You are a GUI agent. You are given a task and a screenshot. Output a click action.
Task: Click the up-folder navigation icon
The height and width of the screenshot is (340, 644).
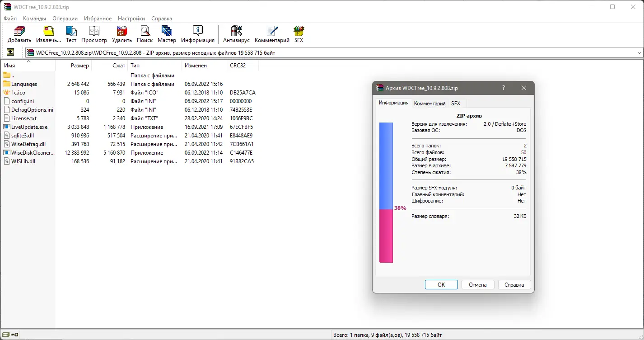(10, 52)
